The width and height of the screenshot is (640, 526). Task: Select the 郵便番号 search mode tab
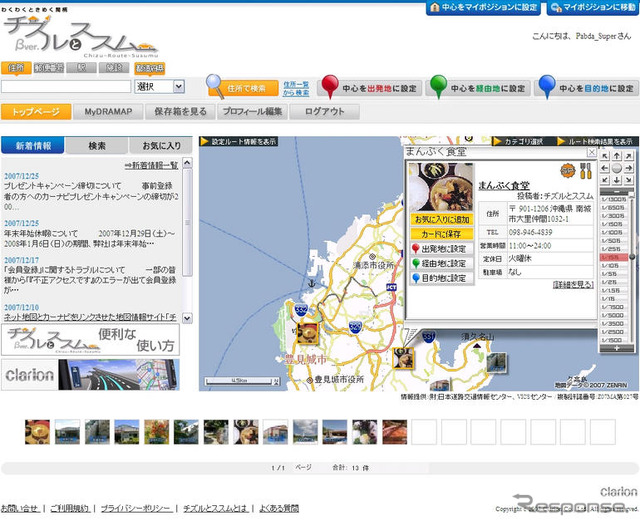pos(49,68)
